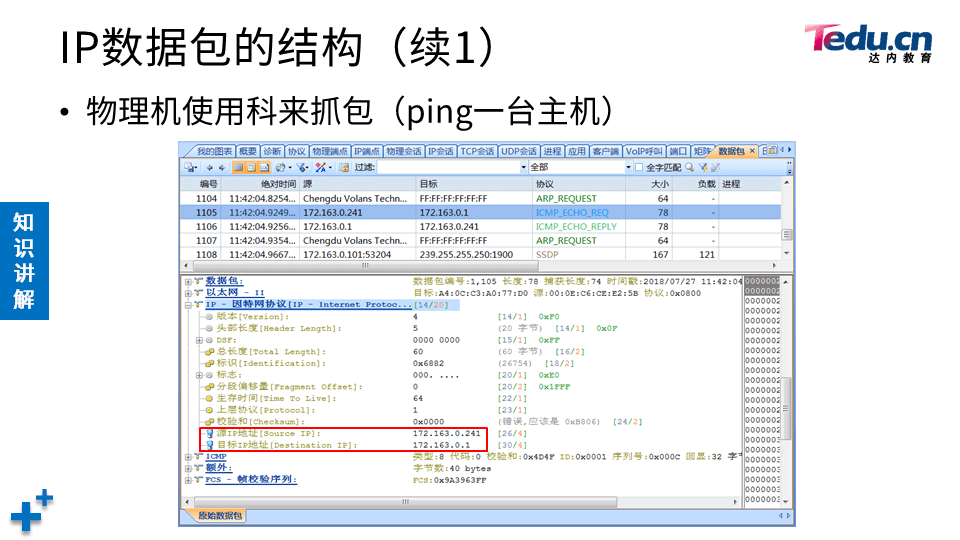
Task: Select 生存时间[Time To Live] field
Action: pos(276,398)
